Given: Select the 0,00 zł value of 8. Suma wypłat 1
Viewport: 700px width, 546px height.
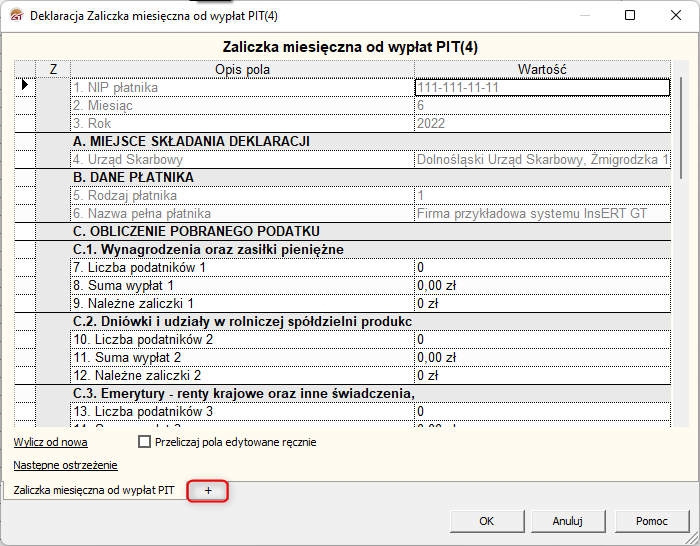Looking at the screenshot, I should 542,285.
